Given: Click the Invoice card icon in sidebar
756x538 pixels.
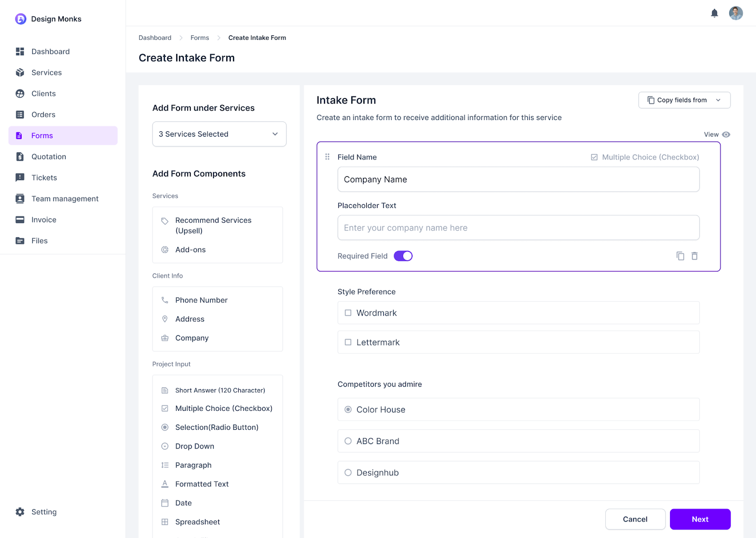Looking at the screenshot, I should click(20, 220).
